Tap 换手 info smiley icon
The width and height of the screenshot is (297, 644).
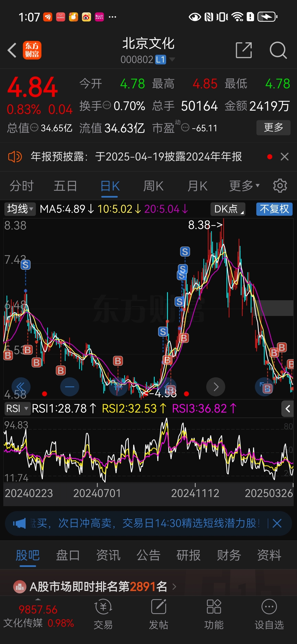click(x=107, y=105)
